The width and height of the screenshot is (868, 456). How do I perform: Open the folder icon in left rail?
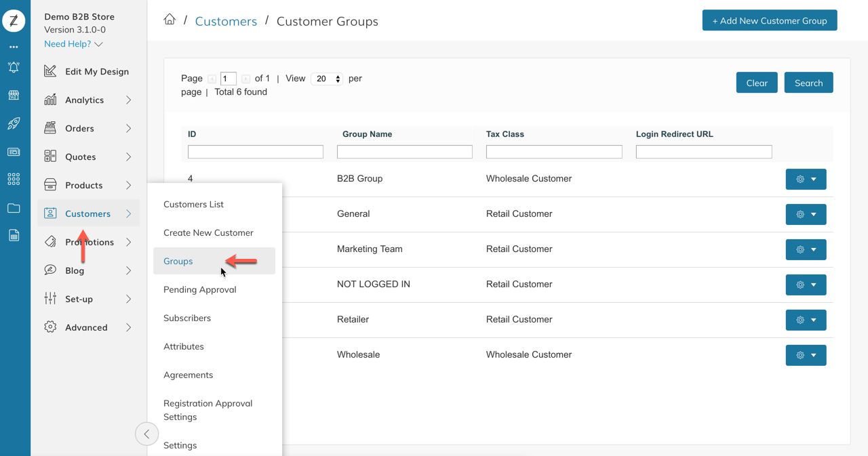point(14,208)
